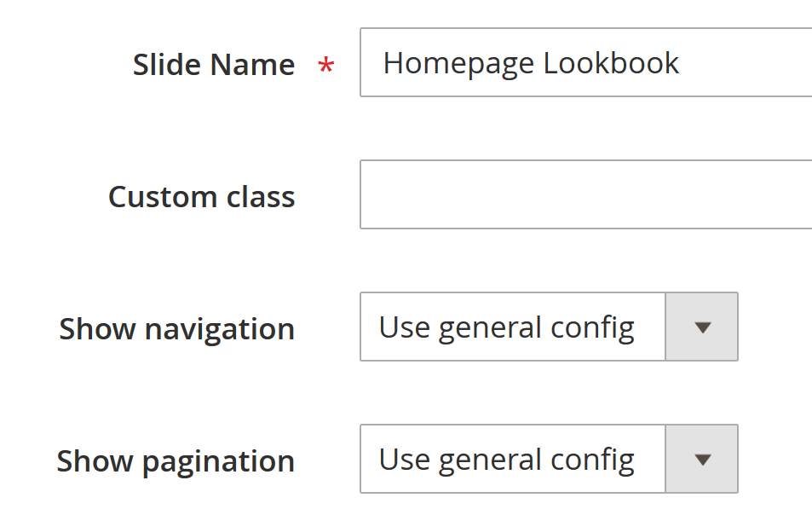Click the Show pagination label

pyautogui.click(x=176, y=461)
